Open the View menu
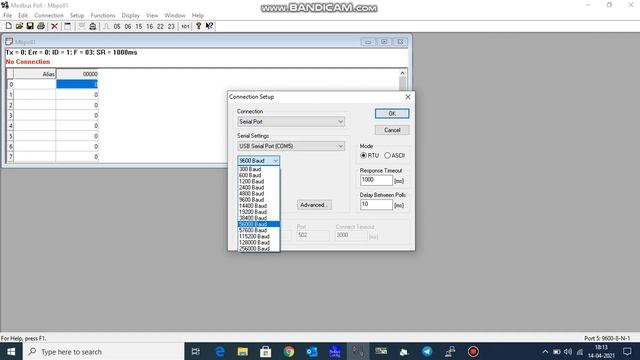This screenshot has width=640, height=360. pos(152,16)
